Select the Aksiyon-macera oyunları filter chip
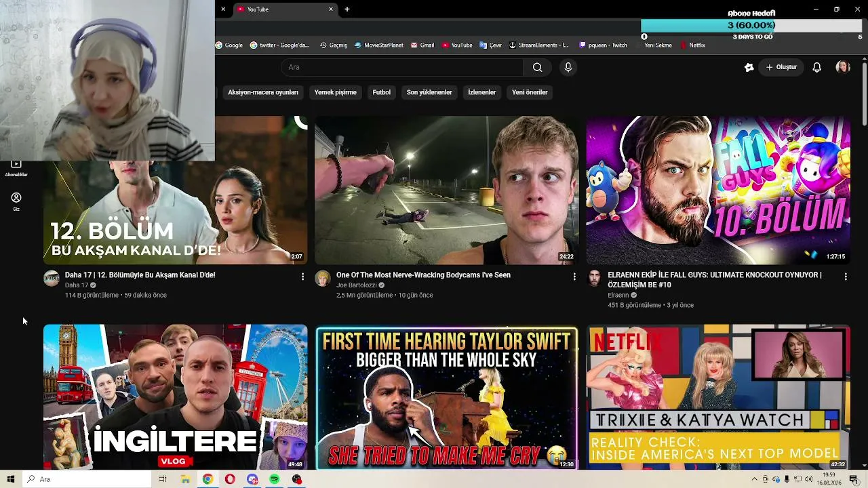Viewport: 868px width, 488px height. (263, 92)
